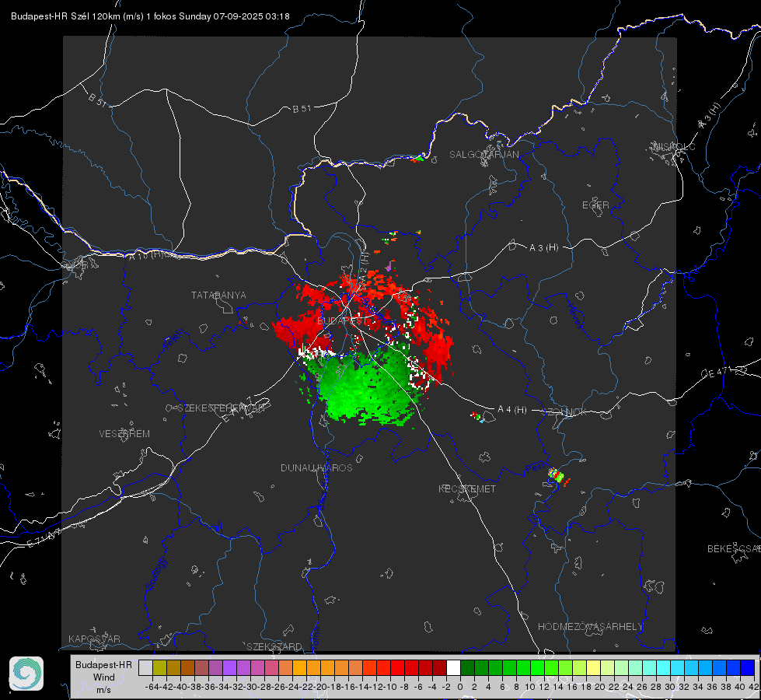Select the deep blue swatch between 40 and 42

pyautogui.click(x=747, y=668)
